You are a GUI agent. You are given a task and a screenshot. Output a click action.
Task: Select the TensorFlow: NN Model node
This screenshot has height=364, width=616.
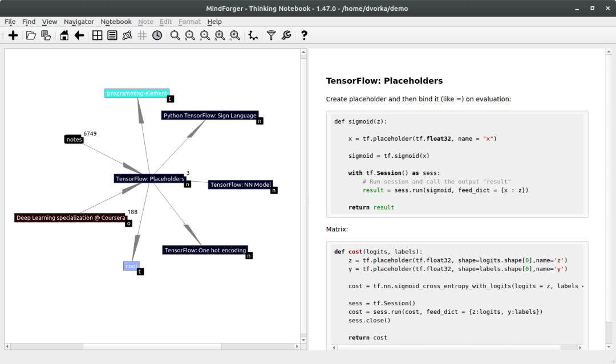[241, 185]
